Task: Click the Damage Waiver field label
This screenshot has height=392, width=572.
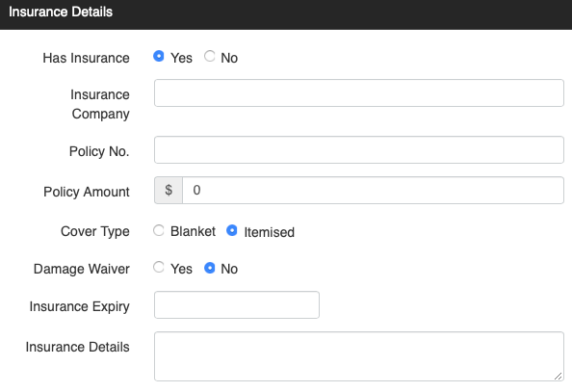Action: 82,269
